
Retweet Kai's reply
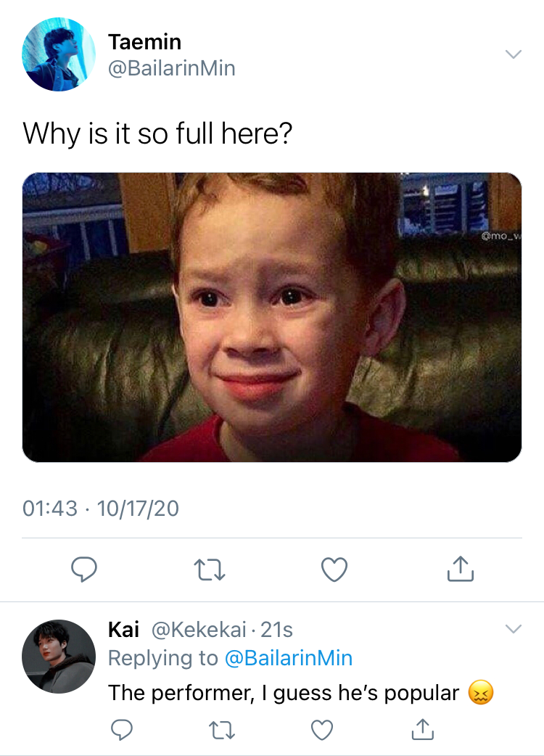(223, 730)
